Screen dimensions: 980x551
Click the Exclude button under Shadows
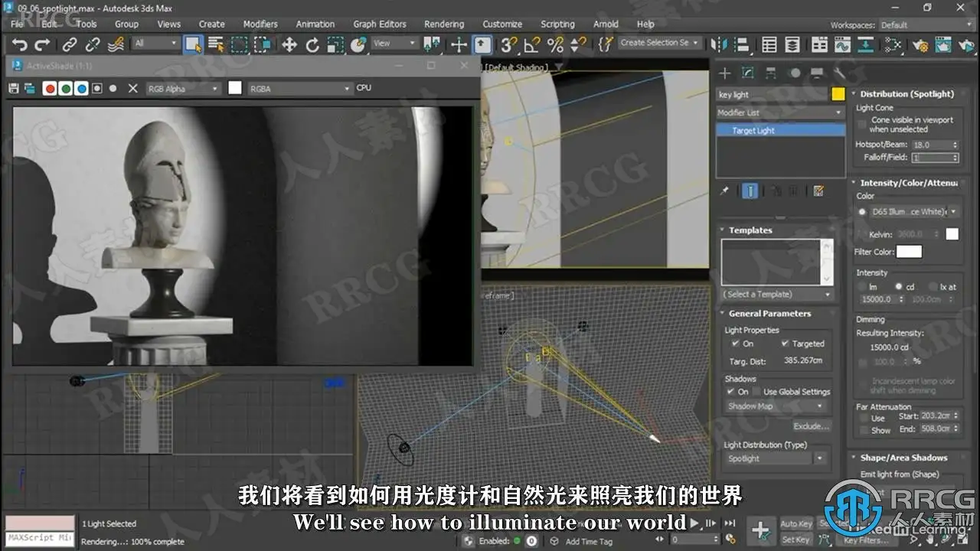(x=810, y=426)
